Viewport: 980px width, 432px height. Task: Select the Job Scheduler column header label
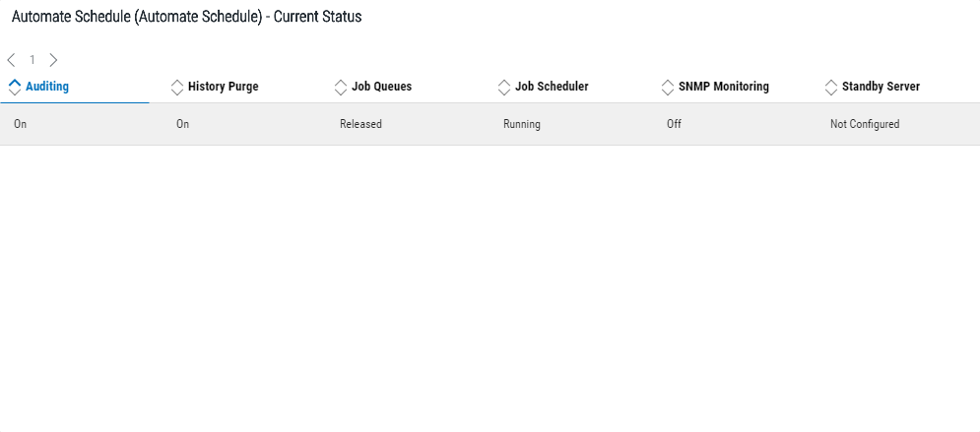552,87
